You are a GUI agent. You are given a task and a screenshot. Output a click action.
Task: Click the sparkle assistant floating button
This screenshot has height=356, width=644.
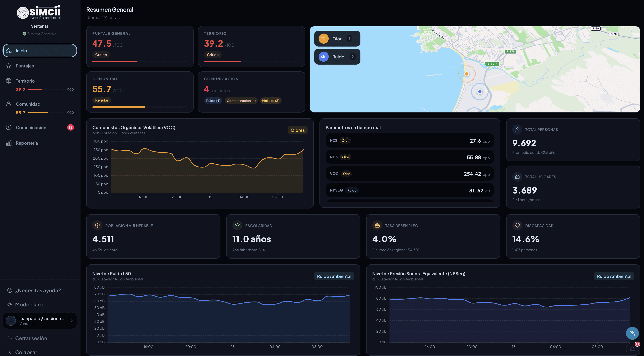pos(632,333)
